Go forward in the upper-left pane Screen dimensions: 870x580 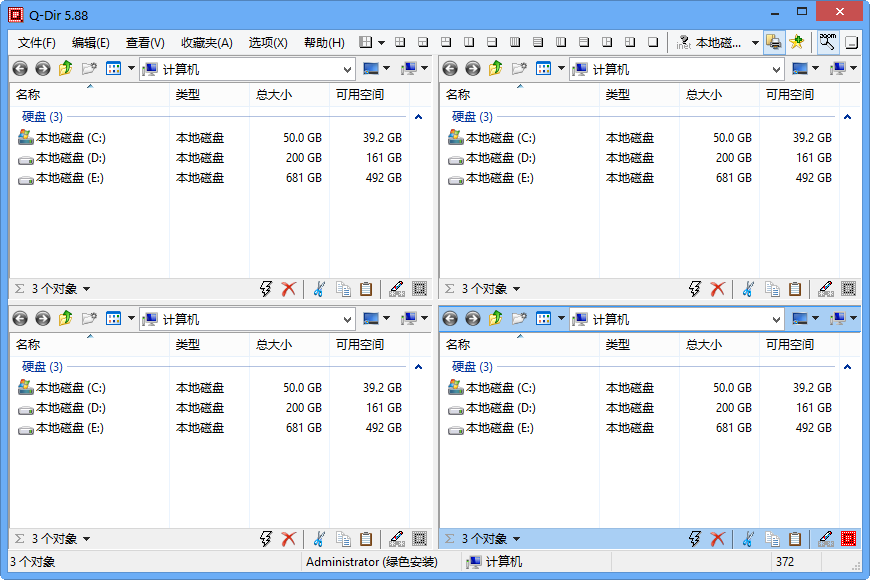pyautogui.click(x=43, y=69)
